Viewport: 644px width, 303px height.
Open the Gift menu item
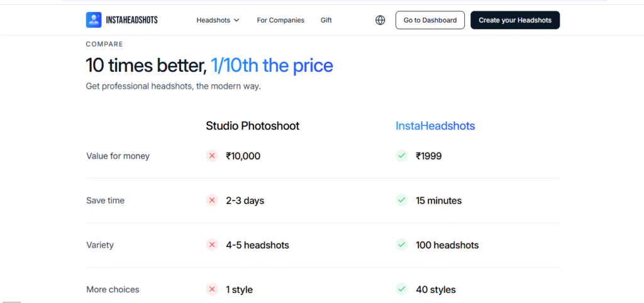coord(326,20)
